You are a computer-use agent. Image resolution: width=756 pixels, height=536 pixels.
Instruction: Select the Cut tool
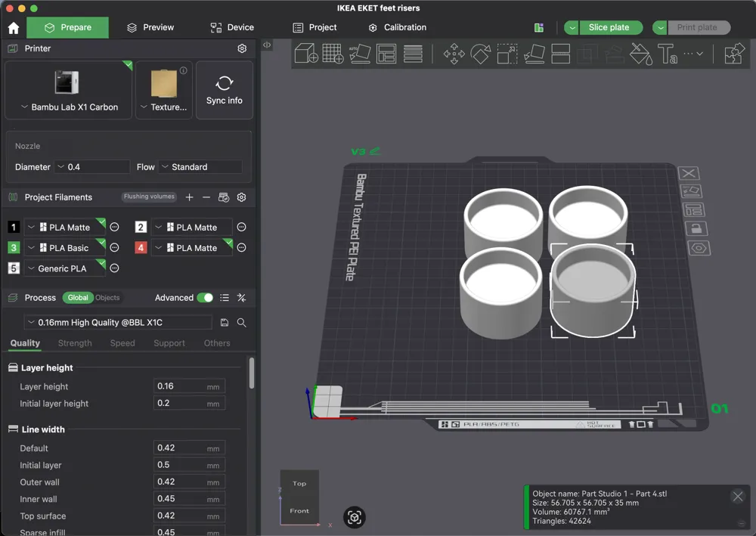(x=561, y=54)
